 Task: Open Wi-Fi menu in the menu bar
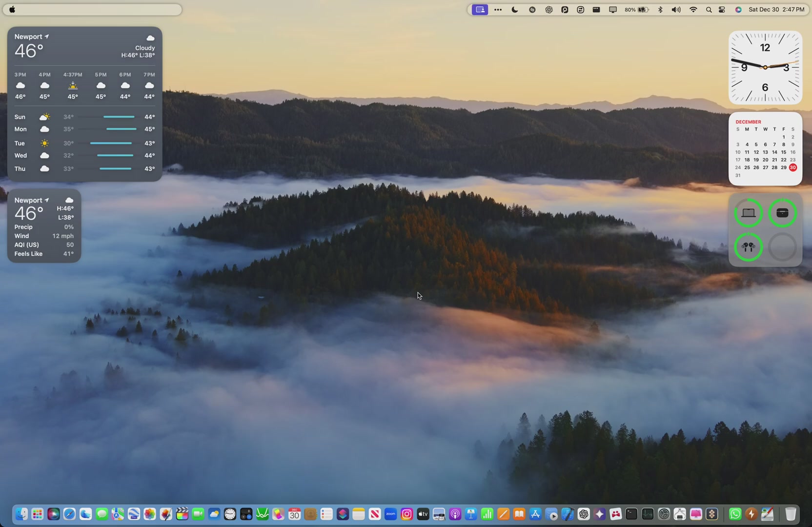[693, 10]
